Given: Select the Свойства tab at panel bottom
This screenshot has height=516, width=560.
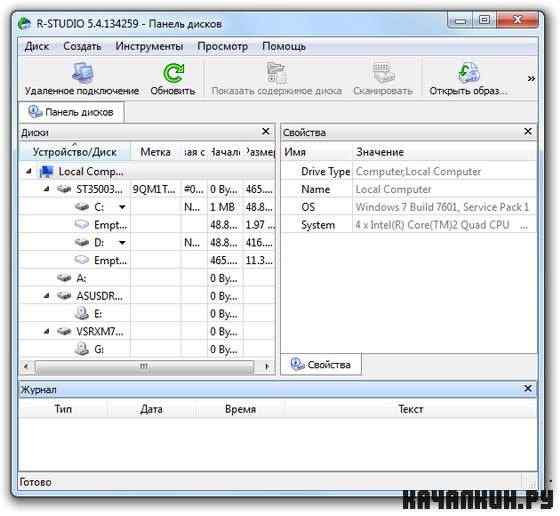Looking at the screenshot, I should pos(321,365).
